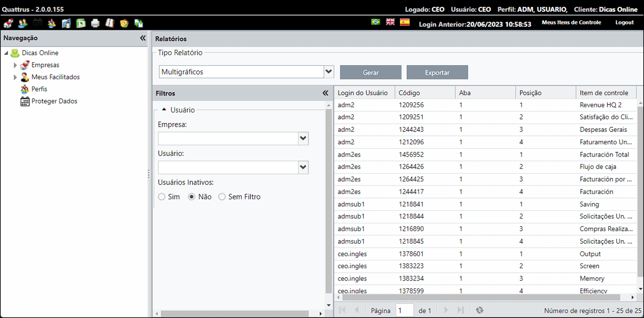Viewport: 644px width, 318px height.
Task: Click the refresh icon in the pagination bar
Action: click(x=479, y=310)
